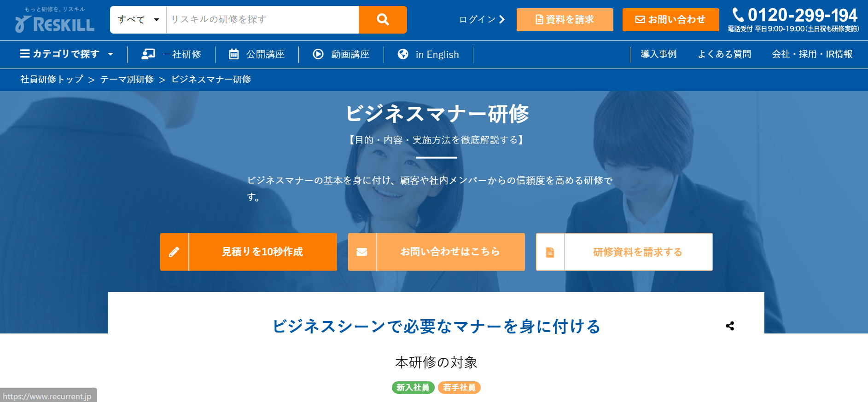Open the Reskill logo home link
868x402 pixels.
pyautogui.click(x=55, y=21)
